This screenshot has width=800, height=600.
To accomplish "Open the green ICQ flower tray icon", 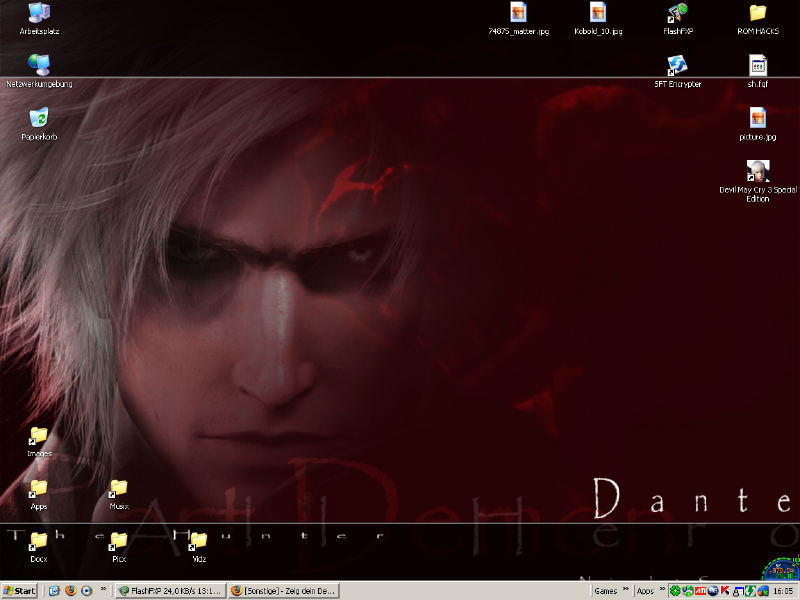I will (675, 591).
